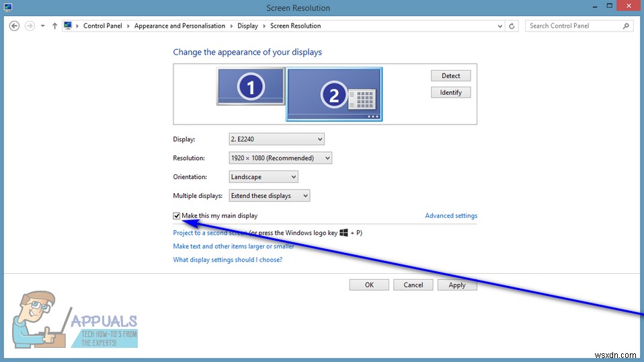Open What display settings should I choose link
The image size is (644, 362).
(x=227, y=260)
